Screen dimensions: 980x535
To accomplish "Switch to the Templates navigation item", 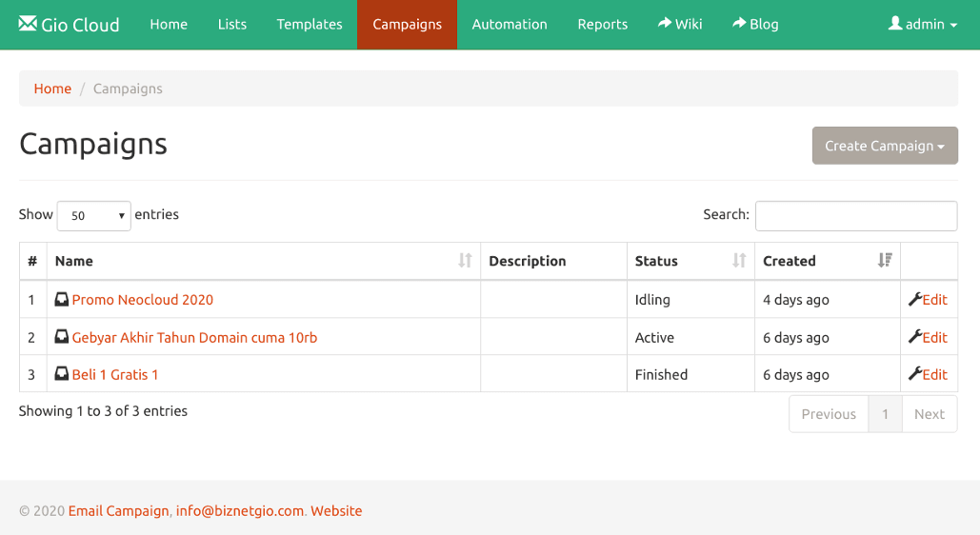I will pyautogui.click(x=310, y=25).
